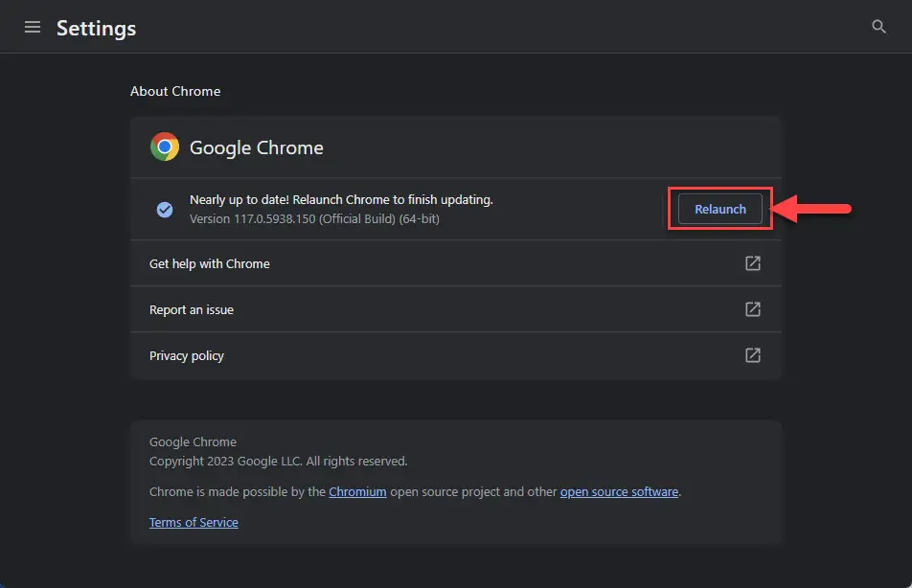Click the Copyright 2023 Google LLC text
The height and width of the screenshot is (588, 912).
pos(278,462)
